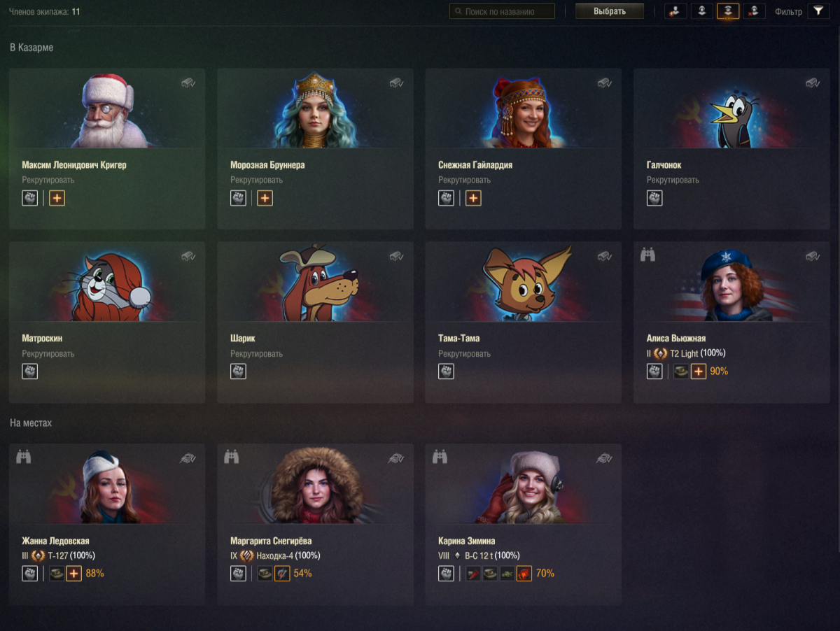This screenshot has width=840, height=631.
Task: Click the plus perk icon for Снежная Гайлардия
Action: (x=474, y=198)
